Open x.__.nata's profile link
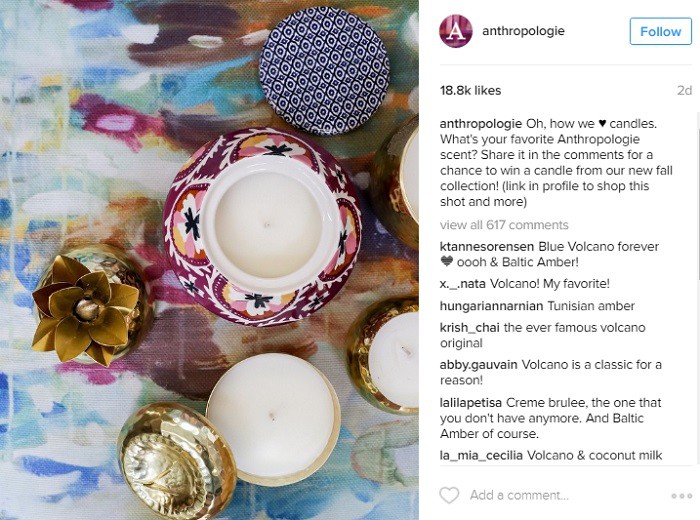The image size is (700, 520). pos(462,284)
